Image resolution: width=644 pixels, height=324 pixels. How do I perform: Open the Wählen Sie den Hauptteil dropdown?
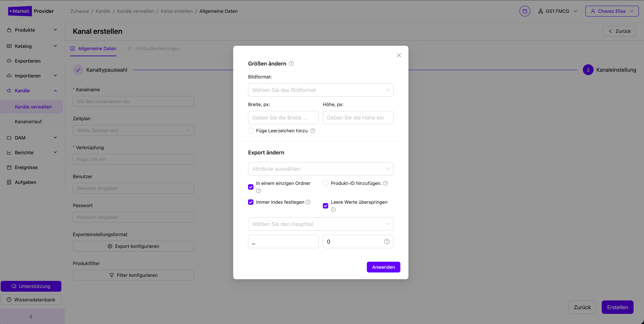point(320,224)
